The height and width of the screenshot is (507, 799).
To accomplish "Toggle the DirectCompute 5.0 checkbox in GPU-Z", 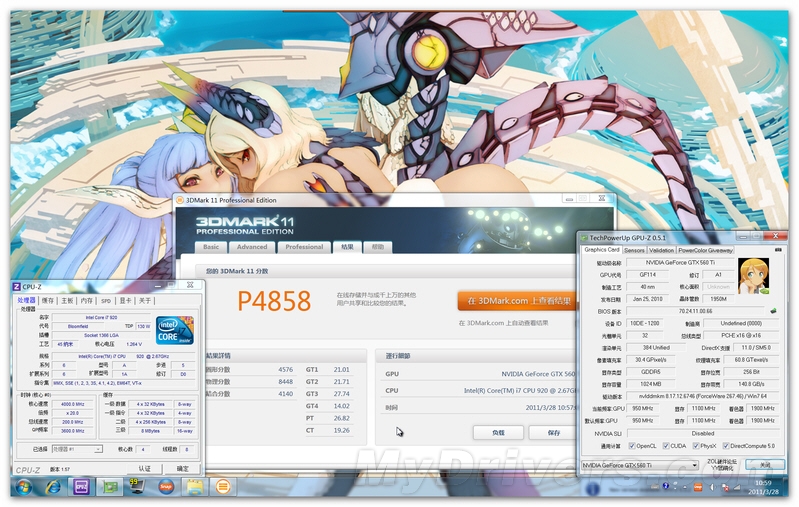I will point(726,446).
